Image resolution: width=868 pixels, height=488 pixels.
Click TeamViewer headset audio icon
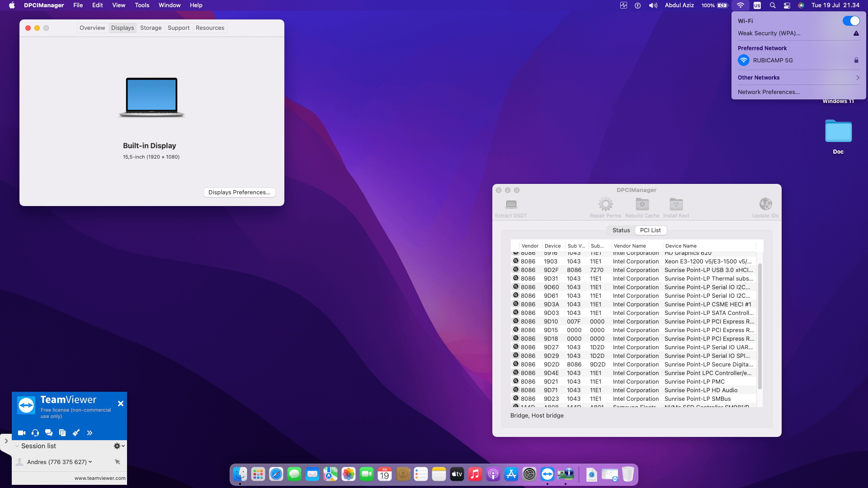35,433
